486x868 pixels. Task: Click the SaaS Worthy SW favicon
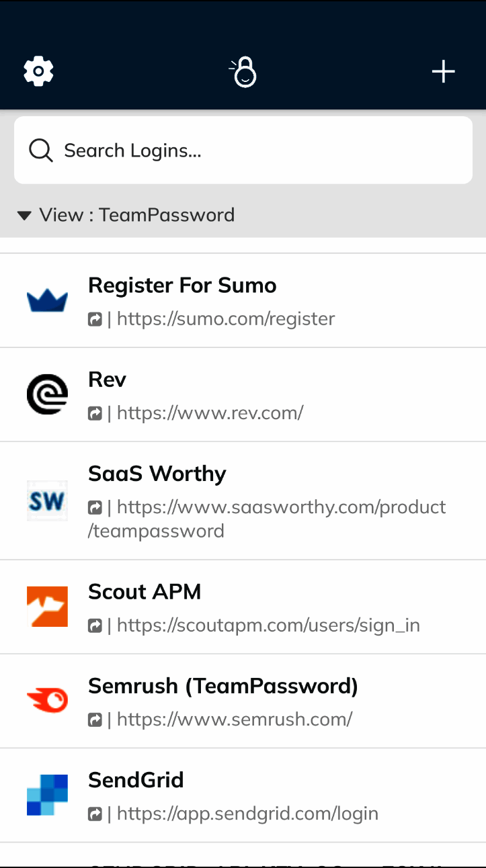(47, 501)
